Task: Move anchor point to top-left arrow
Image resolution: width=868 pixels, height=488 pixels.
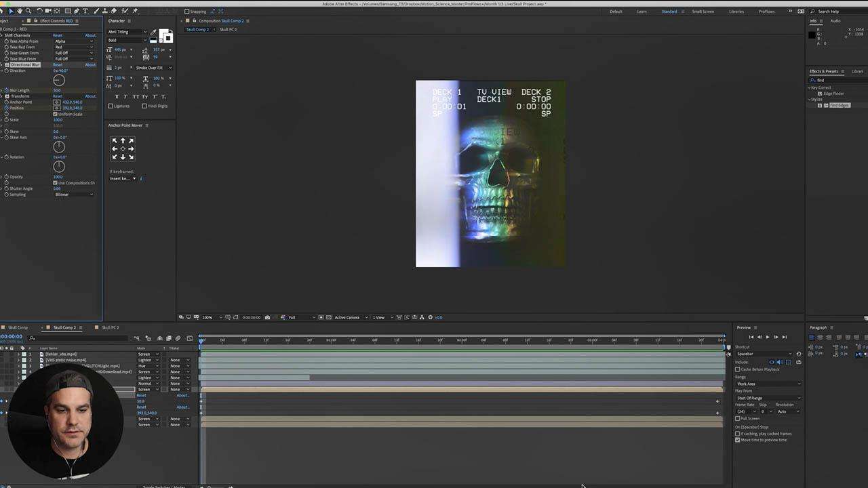Action: pos(115,141)
